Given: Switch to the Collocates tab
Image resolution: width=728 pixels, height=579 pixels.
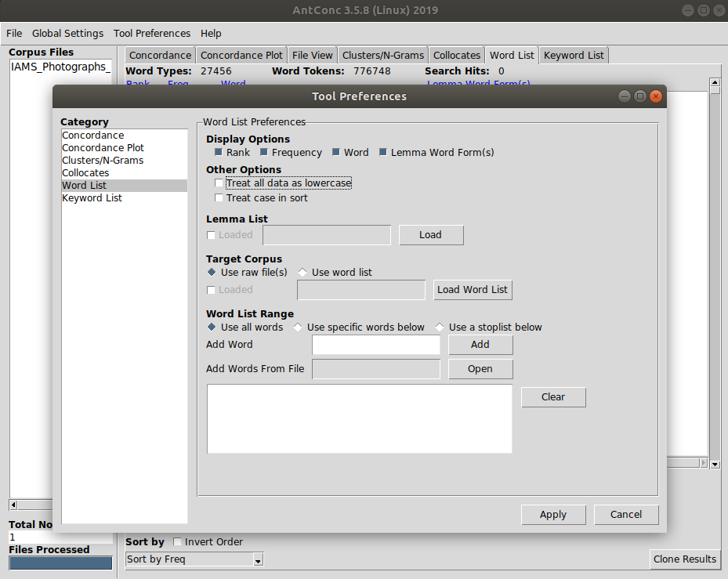Looking at the screenshot, I should [x=457, y=56].
